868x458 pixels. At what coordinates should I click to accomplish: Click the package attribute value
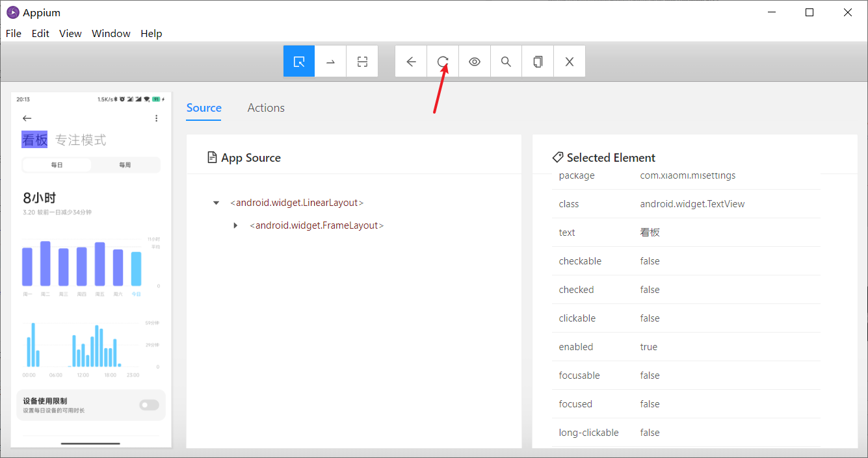(688, 175)
